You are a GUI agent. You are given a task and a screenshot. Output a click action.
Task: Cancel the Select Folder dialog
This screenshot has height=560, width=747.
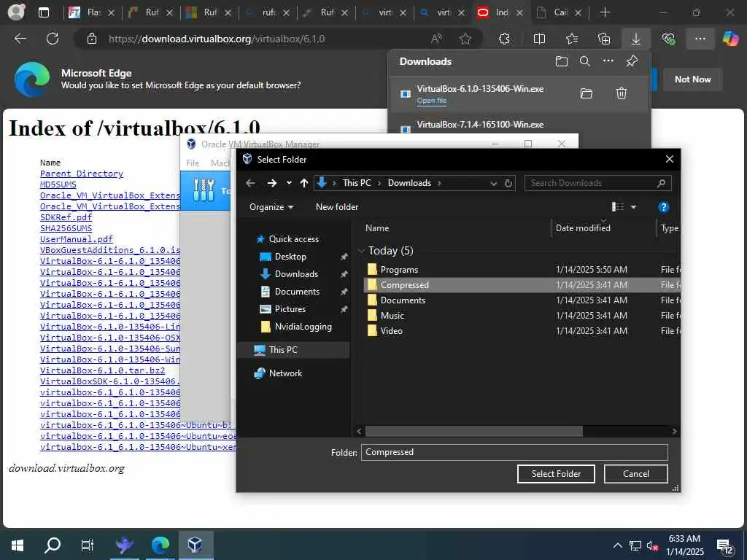click(636, 474)
